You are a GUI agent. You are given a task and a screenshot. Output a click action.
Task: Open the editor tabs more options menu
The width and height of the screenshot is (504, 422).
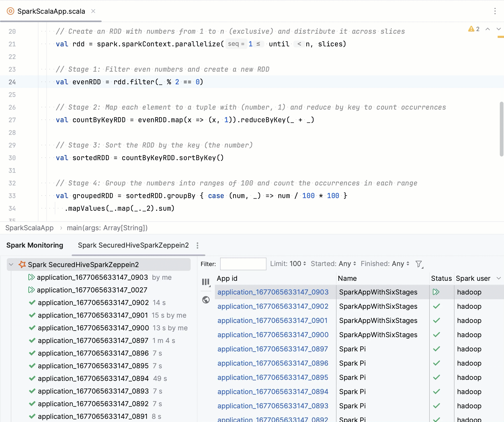coord(495,11)
